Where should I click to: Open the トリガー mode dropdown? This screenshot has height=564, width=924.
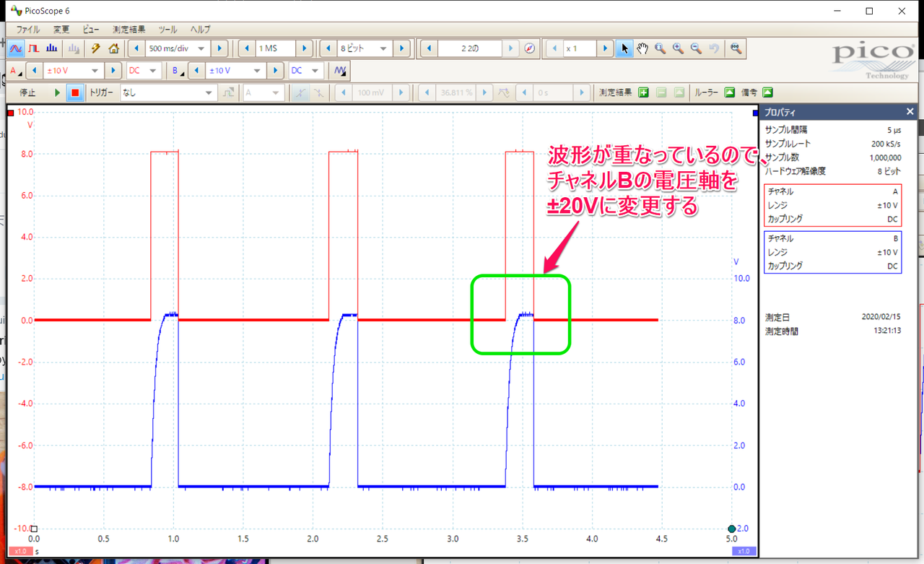(x=209, y=92)
